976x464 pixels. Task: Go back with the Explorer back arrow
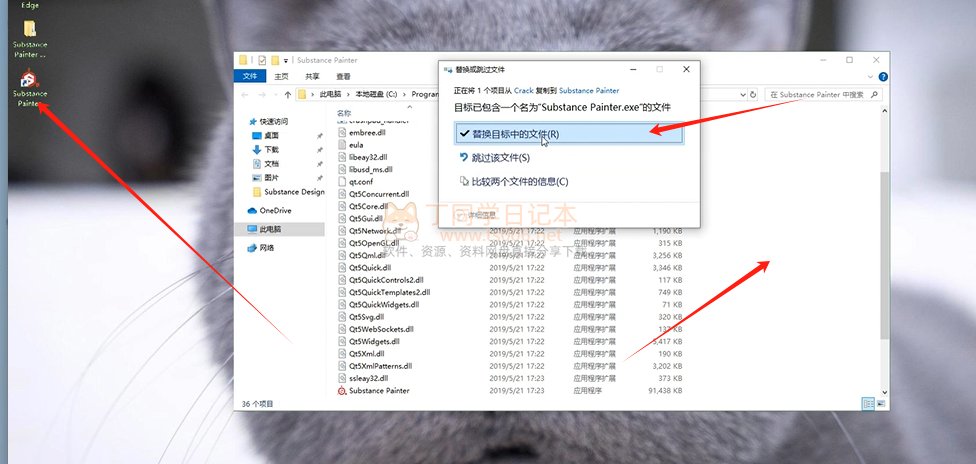tap(245, 95)
